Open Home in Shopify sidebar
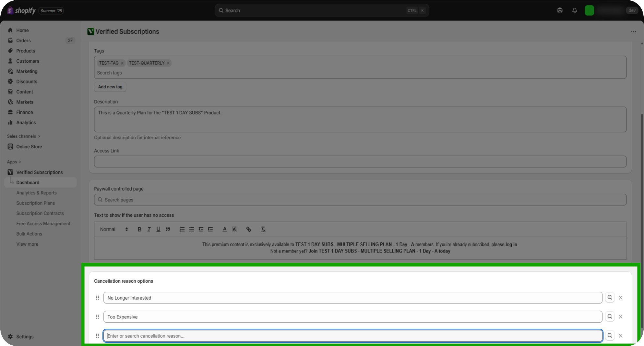 [22, 30]
